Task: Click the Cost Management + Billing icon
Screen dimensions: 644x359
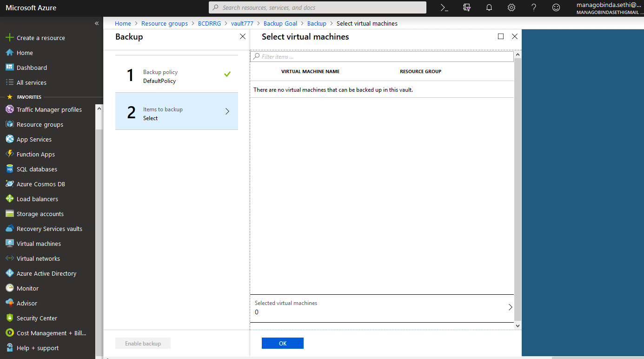Action: pos(9,333)
